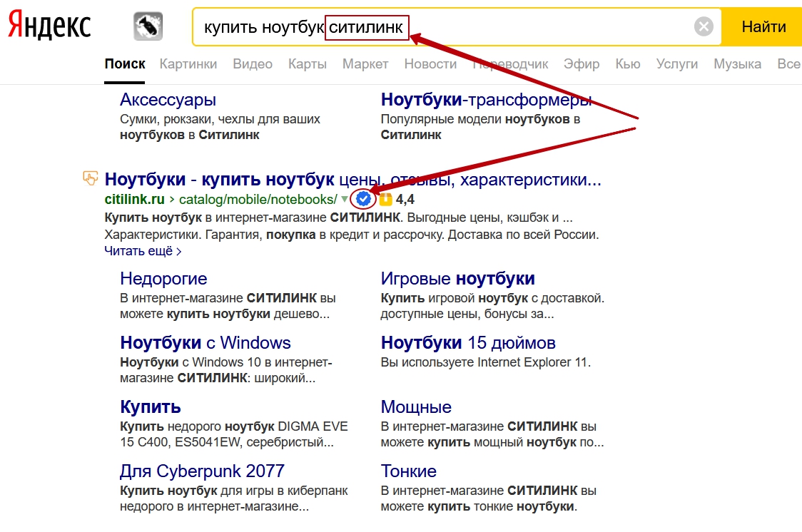802x532 pixels.
Task: Switch to the Поиск tab
Action: [x=125, y=64]
